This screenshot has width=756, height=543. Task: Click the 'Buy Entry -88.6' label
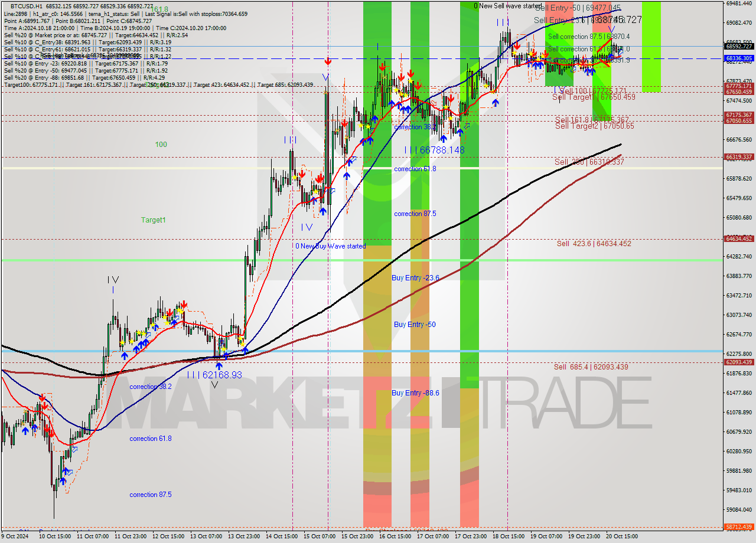click(x=415, y=392)
